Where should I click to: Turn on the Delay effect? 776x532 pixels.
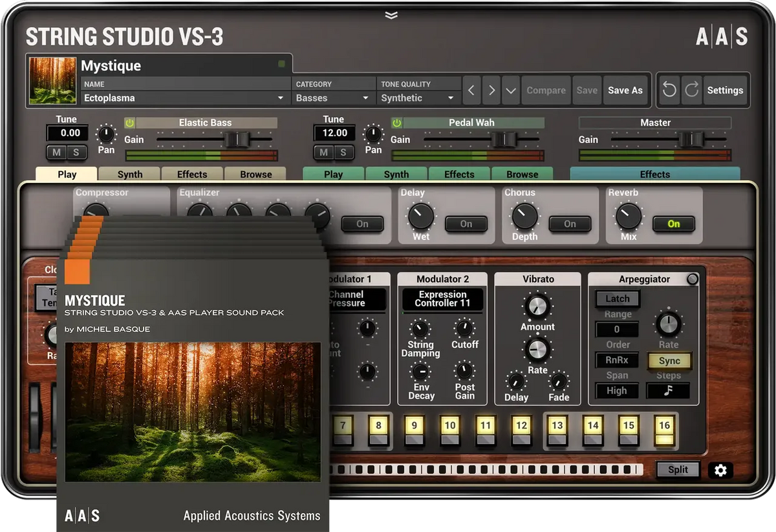pyautogui.click(x=466, y=224)
